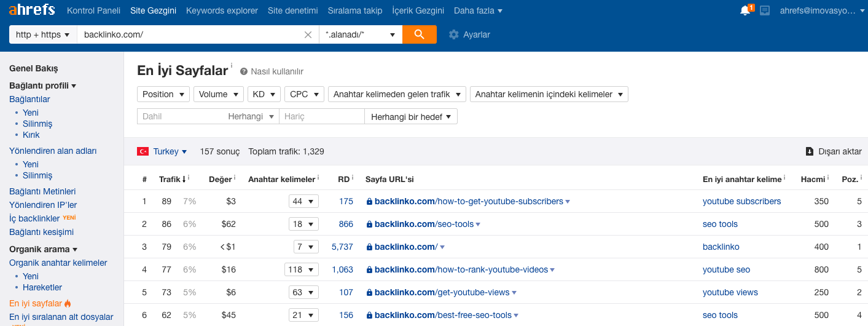Open Organik anahtar kelimeler link
The height and width of the screenshot is (326, 868).
click(x=58, y=263)
